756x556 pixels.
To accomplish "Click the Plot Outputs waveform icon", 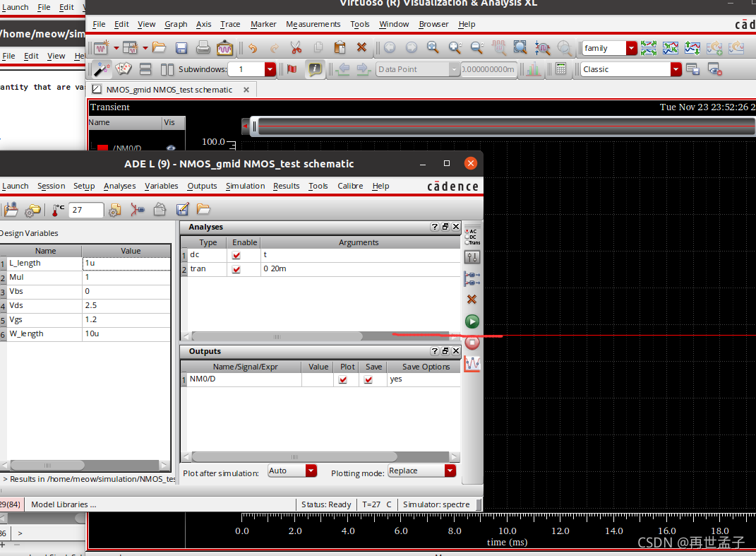I will point(472,363).
